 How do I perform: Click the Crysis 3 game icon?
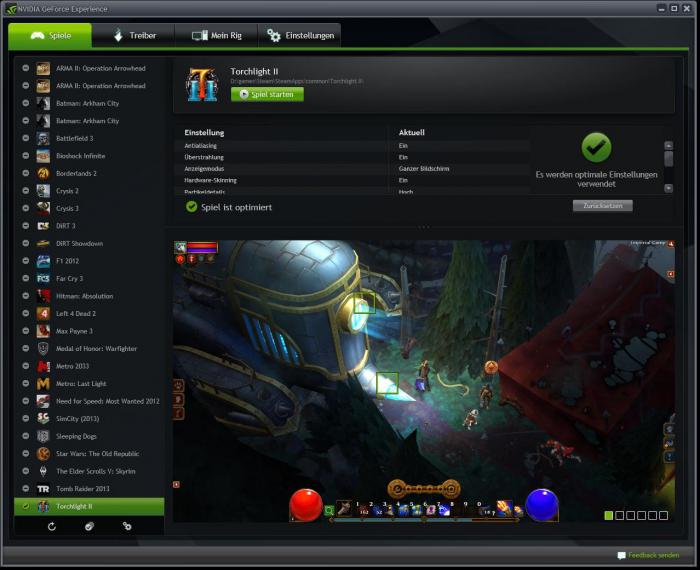click(x=43, y=208)
